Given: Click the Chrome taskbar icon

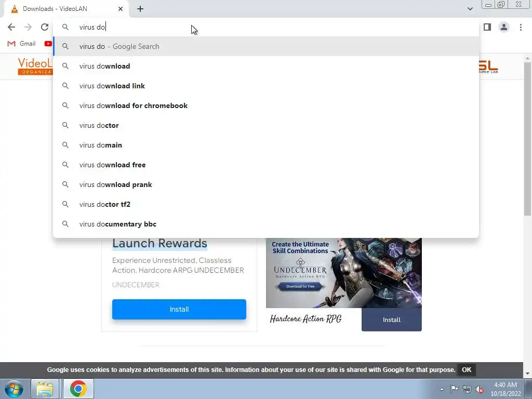Looking at the screenshot, I should click(x=78, y=389).
